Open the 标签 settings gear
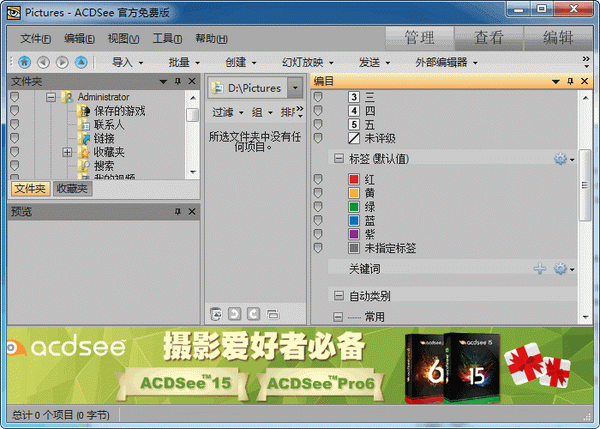The height and width of the screenshot is (429, 600). coord(560,158)
